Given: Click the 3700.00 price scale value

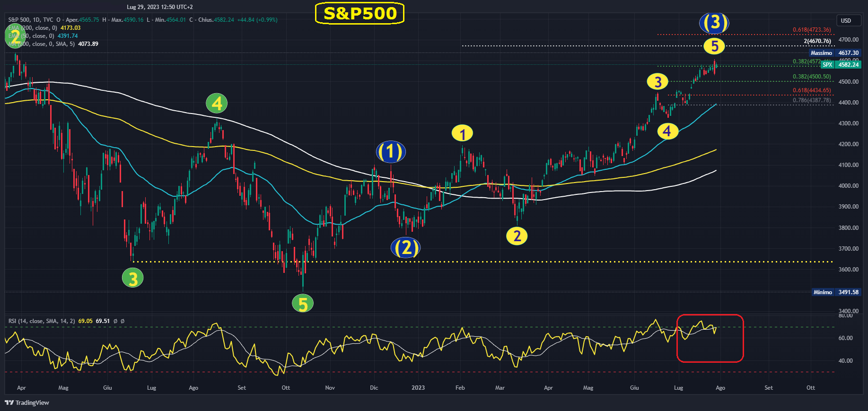Looking at the screenshot, I should 849,249.
